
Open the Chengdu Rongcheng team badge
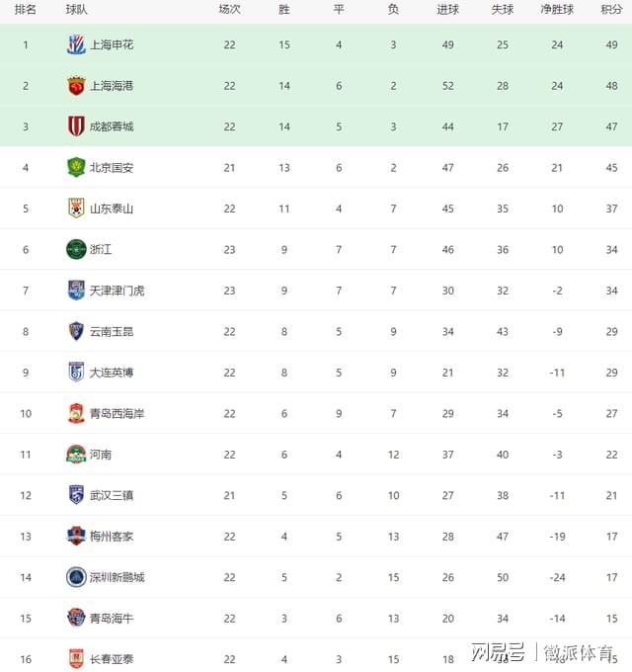tap(76, 126)
